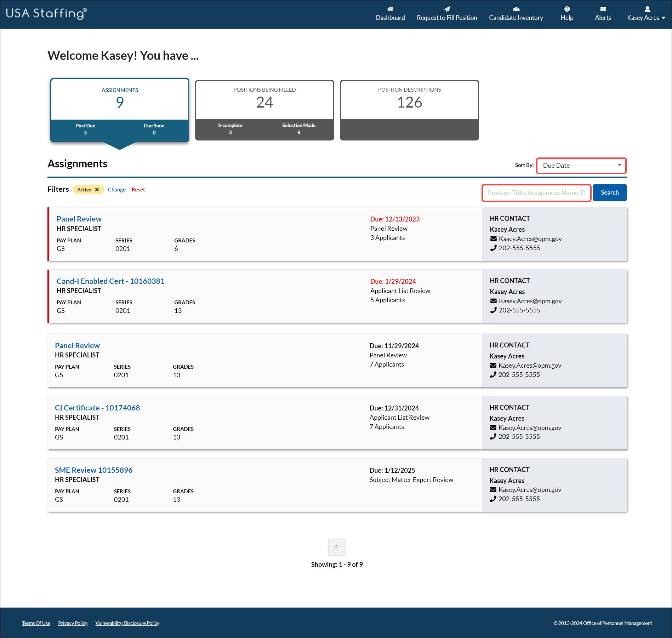672x638 pixels.
Task: Open the Terms Of Use page
Action: pos(36,623)
